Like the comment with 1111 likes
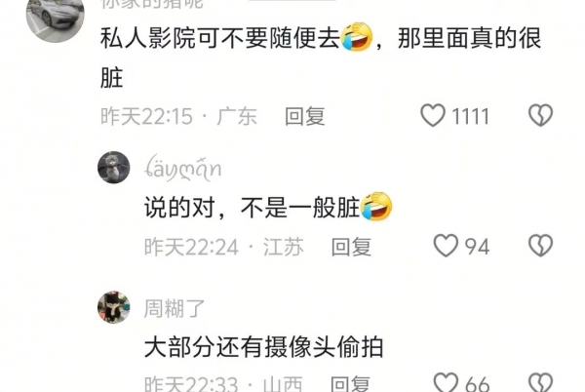The width and height of the screenshot is (585, 392). point(433,115)
